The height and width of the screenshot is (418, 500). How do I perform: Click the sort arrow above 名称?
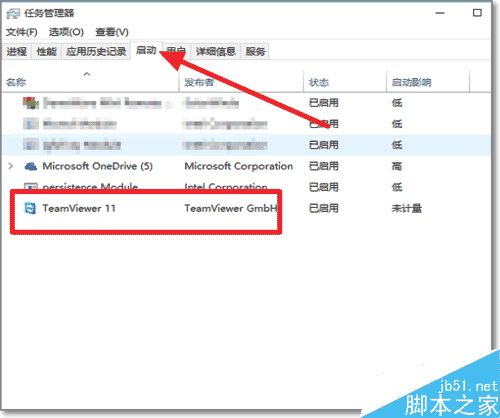point(87,74)
